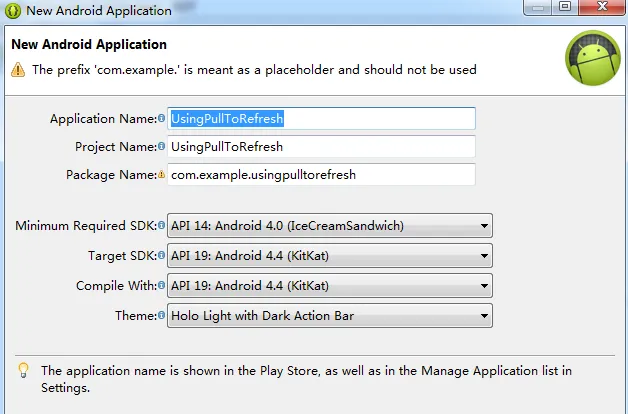Click info icon next to Target SDK
The height and width of the screenshot is (414, 628).
coord(161,255)
